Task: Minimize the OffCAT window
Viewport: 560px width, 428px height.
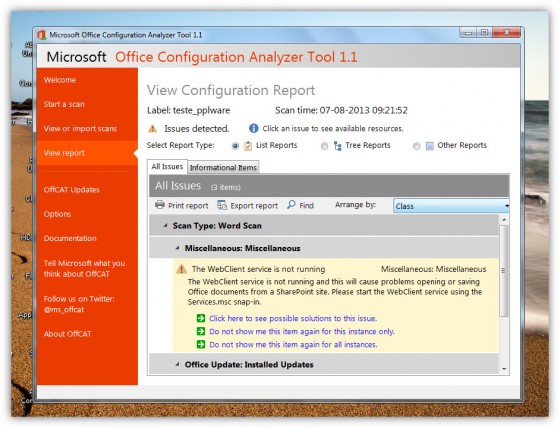Action: (468, 33)
